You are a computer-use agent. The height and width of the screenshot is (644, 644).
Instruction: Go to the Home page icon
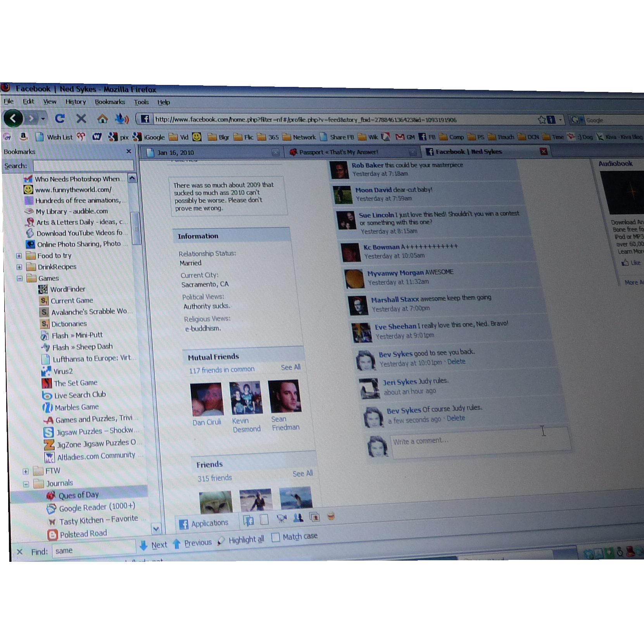[102, 119]
